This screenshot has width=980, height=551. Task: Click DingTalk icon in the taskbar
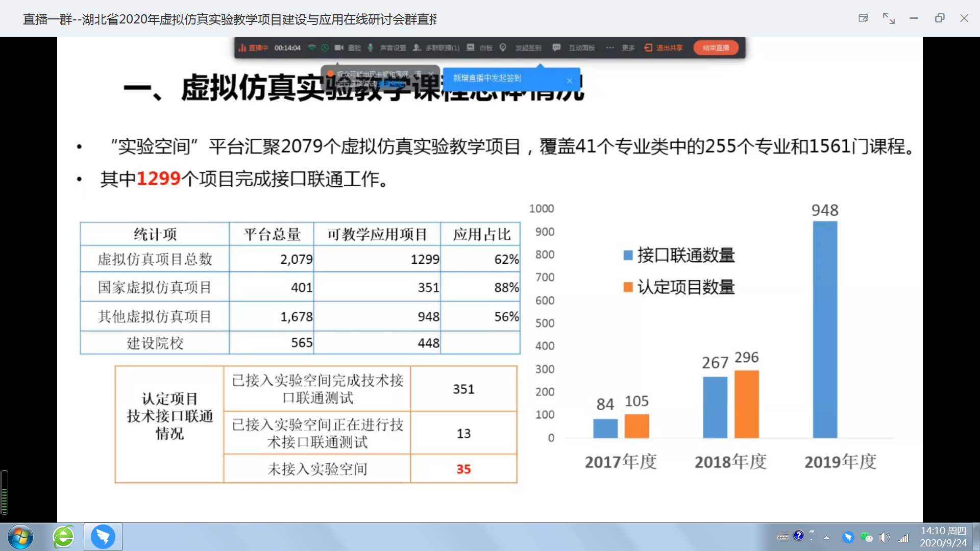[x=103, y=537]
